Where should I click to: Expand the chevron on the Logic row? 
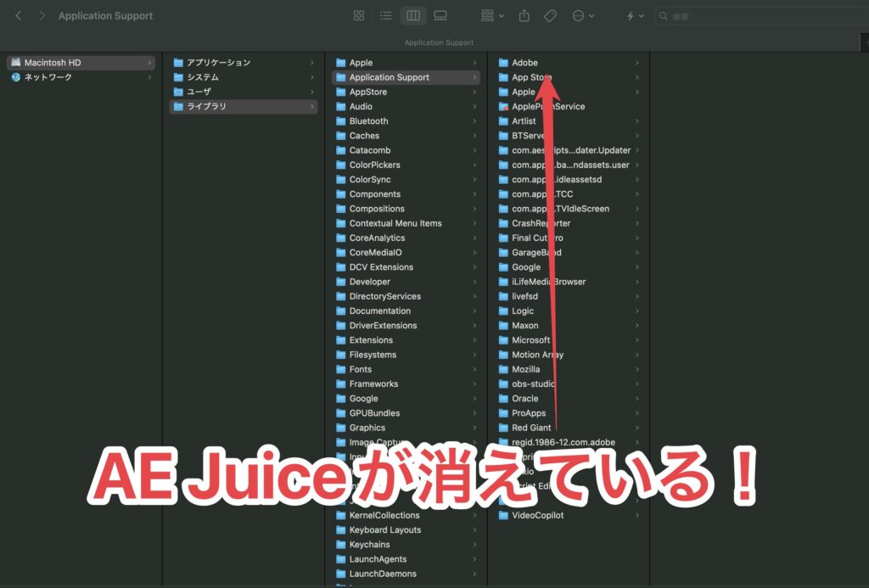(x=636, y=311)
